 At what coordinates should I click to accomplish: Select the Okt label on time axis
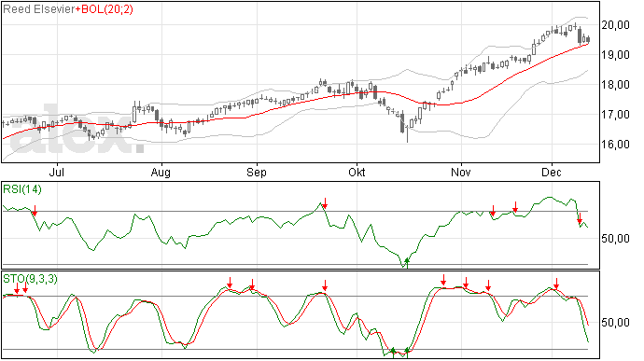(357, 172)
